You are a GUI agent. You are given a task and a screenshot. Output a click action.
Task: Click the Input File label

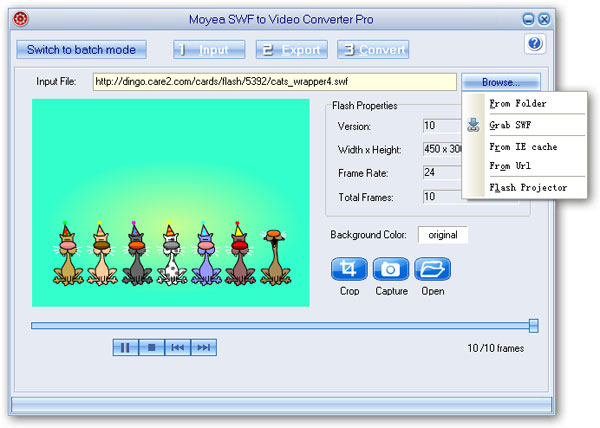point(56,81)
